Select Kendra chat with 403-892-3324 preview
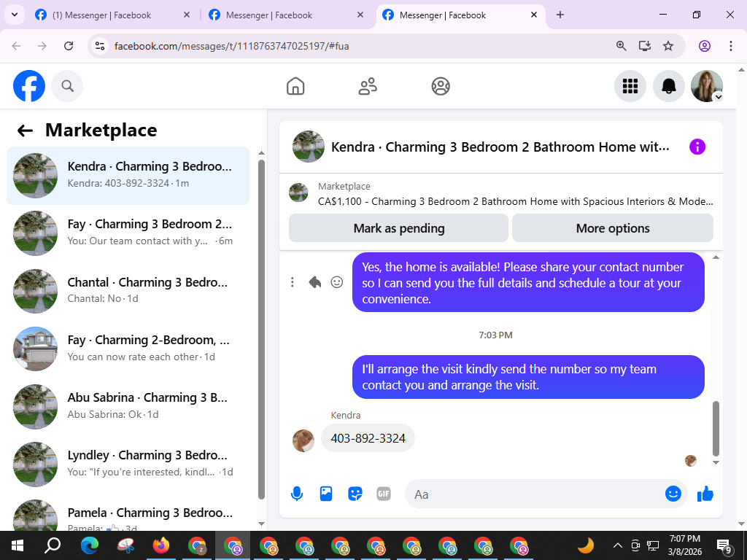This screenshot has height=560, width=747. (128, 175)
